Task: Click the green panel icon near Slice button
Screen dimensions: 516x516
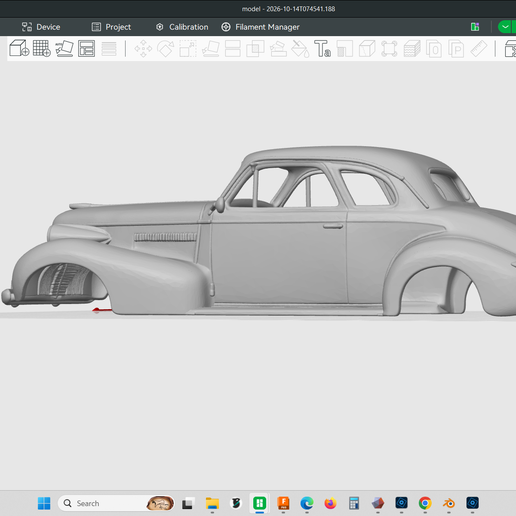Action: (475, 27)
